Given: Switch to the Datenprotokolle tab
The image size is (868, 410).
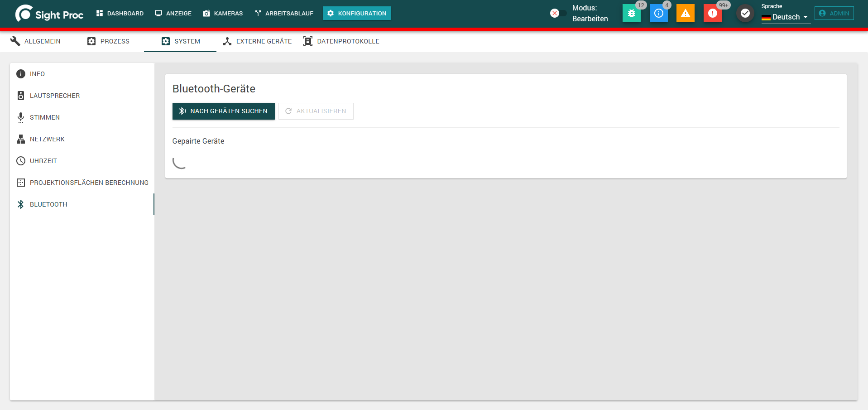Looking at the screenshot, I should pyautogui.click(x=341, y=41).
